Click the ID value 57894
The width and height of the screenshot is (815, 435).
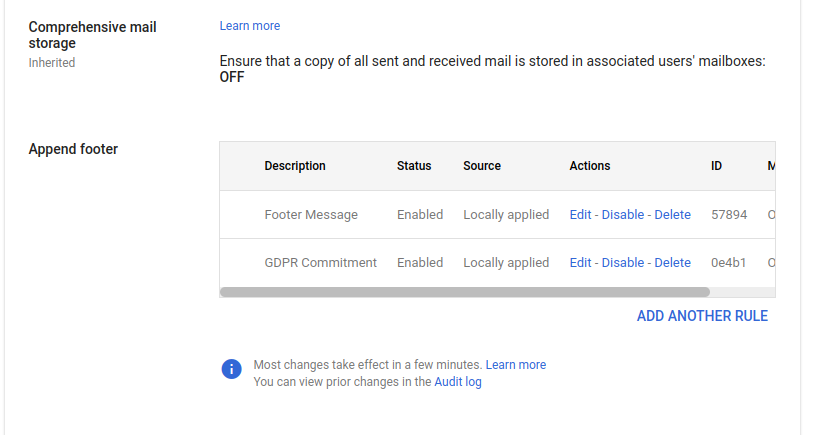pos(729,215)
